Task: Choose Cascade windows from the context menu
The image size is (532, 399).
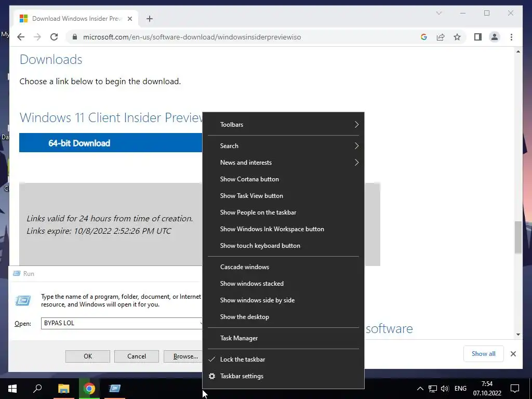Action: [283, 267]
